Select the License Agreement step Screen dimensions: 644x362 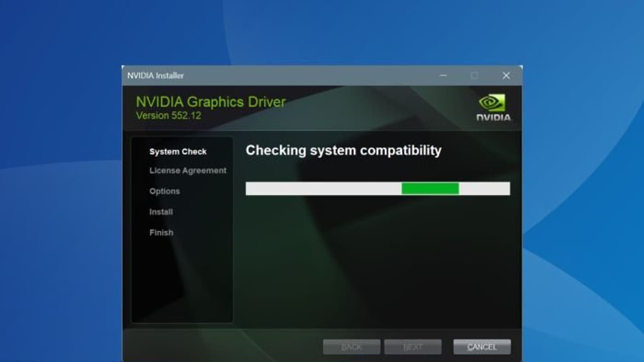point(188,171)
